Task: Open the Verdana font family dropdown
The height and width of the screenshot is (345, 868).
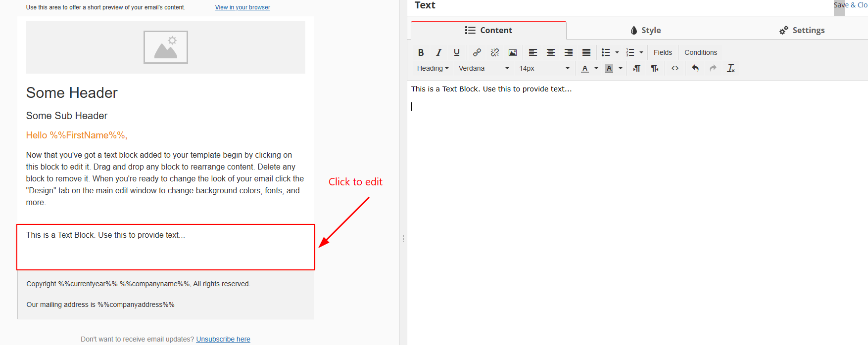Action: pos(483,68)
